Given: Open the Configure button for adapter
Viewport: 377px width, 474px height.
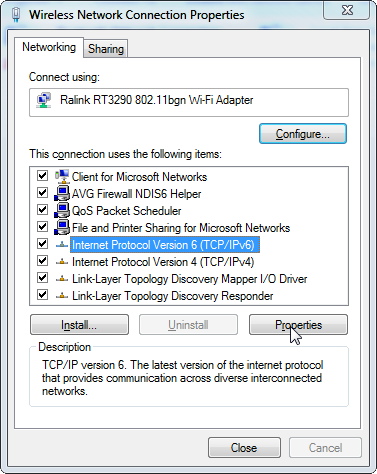Looking at the screenshot, I should pyautogui.click(x=303, y=134).
